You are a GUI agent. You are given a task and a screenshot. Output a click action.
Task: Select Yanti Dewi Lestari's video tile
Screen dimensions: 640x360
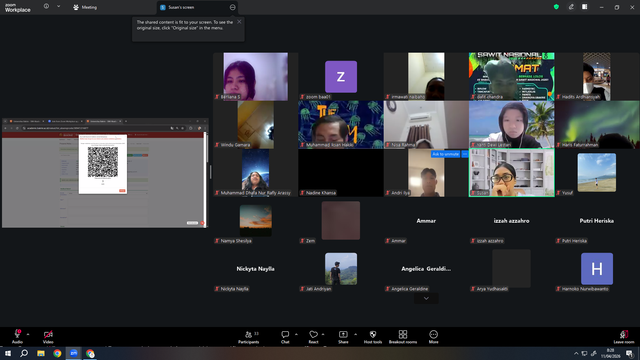511,124
